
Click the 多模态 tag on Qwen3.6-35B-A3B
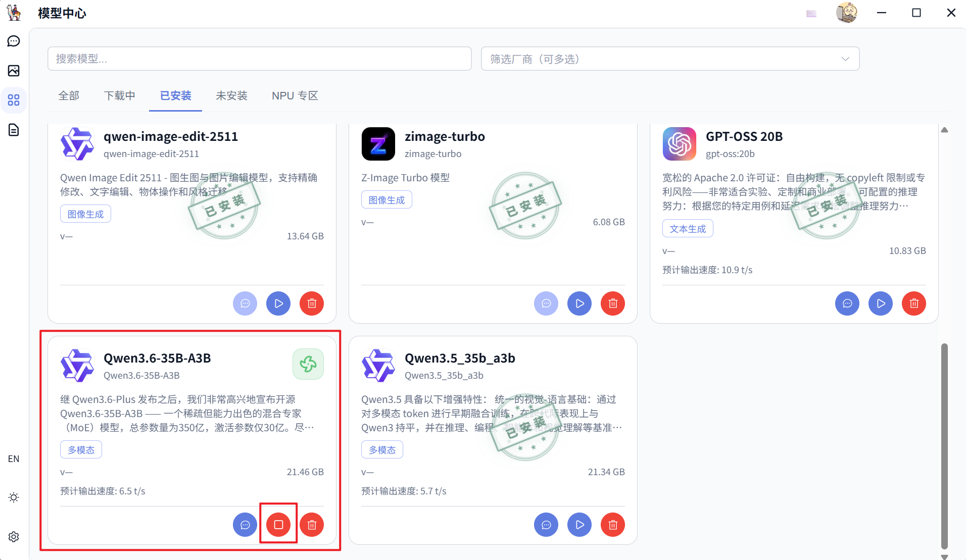[81, 450]
